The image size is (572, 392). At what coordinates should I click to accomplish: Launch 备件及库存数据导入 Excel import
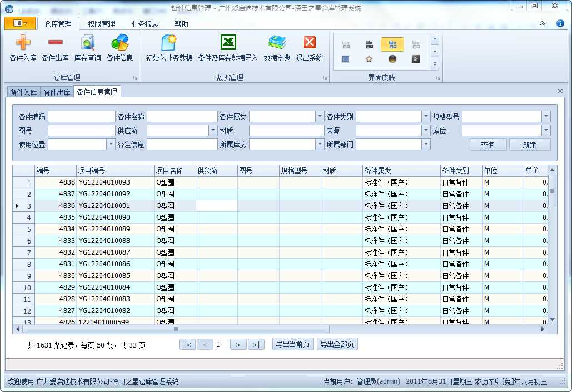click(x=228, y=48)
